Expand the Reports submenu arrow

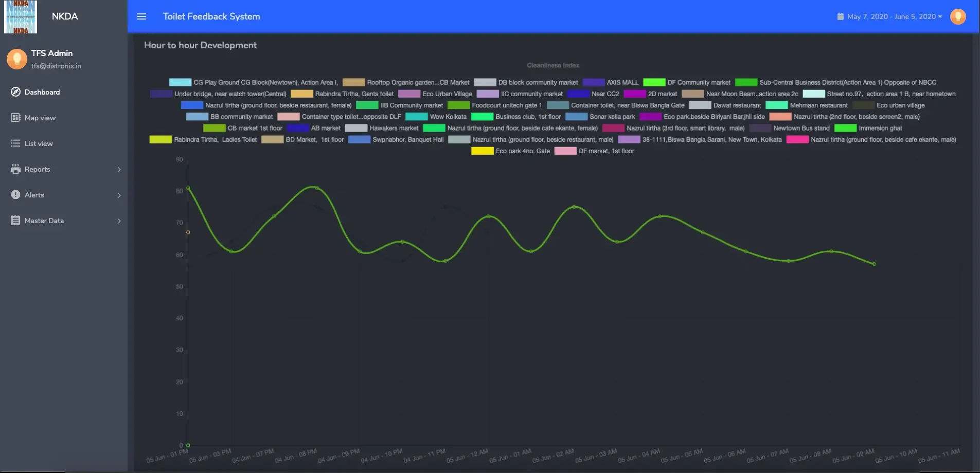[x=119, y=170]
